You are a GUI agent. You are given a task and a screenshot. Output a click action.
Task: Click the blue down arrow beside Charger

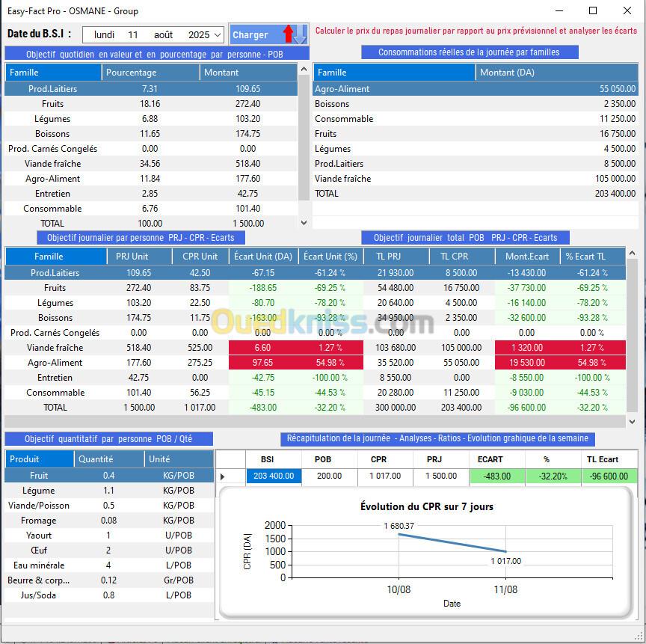301,34
